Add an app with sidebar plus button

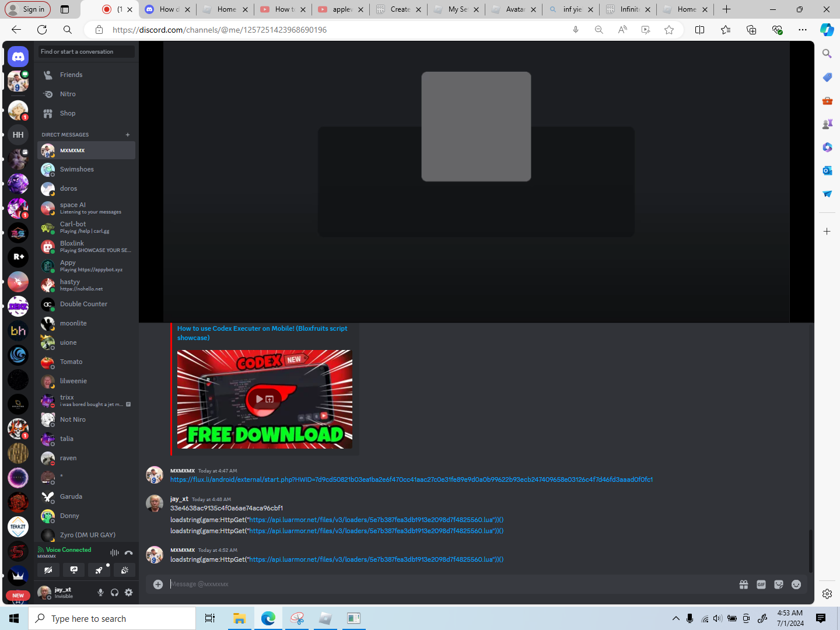tap(827, 232)
